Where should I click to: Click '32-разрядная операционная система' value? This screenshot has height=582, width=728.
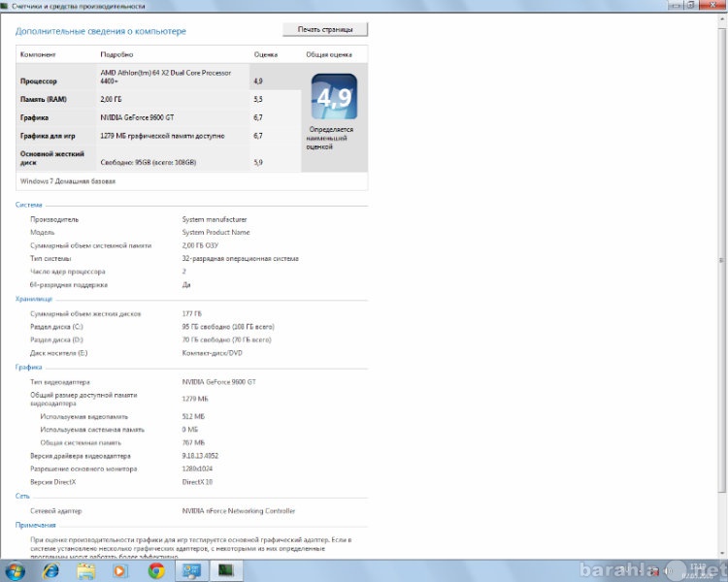241,259
